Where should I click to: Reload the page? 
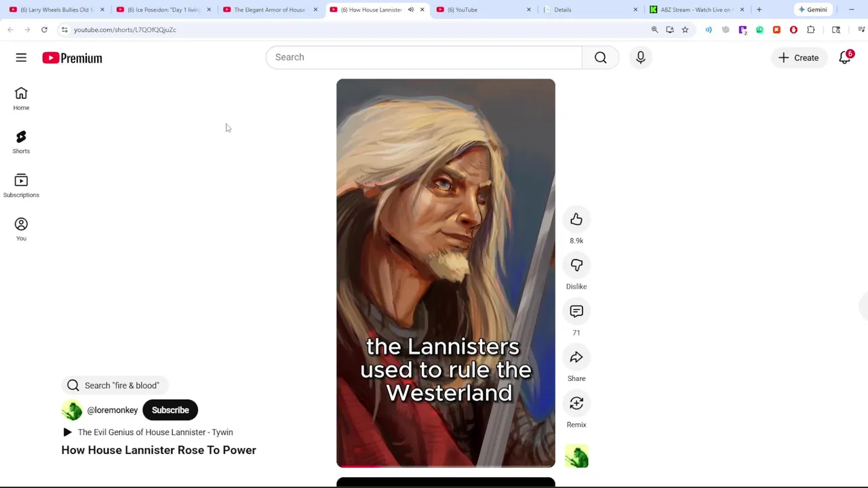(44, 30)
